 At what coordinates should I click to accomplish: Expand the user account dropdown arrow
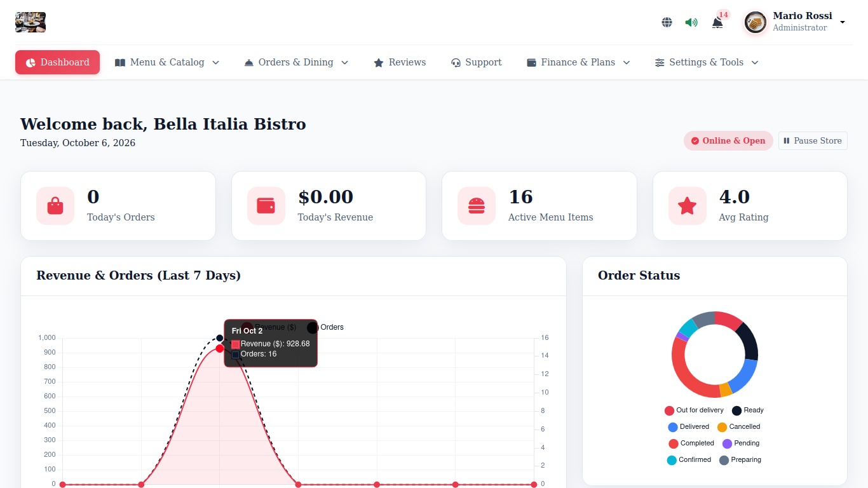843,22
